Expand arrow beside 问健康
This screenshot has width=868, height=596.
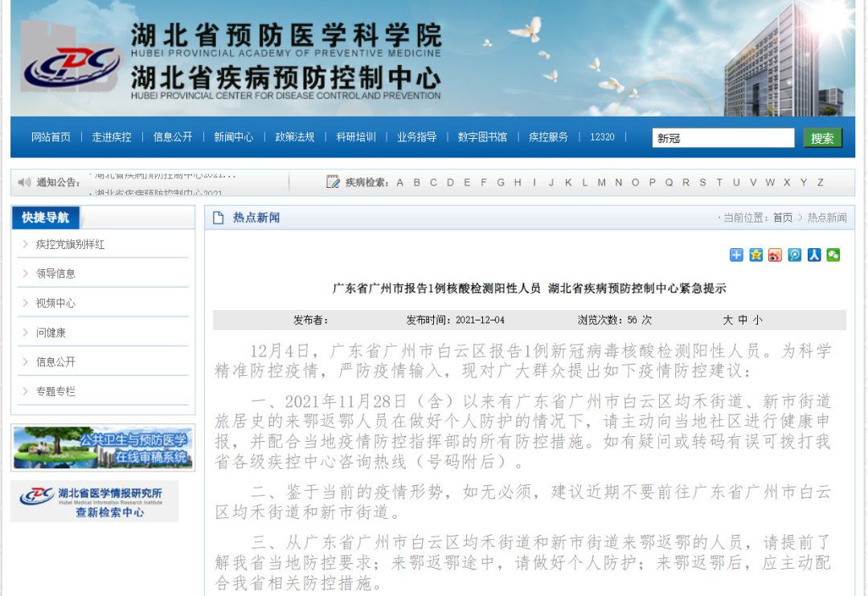25,332
